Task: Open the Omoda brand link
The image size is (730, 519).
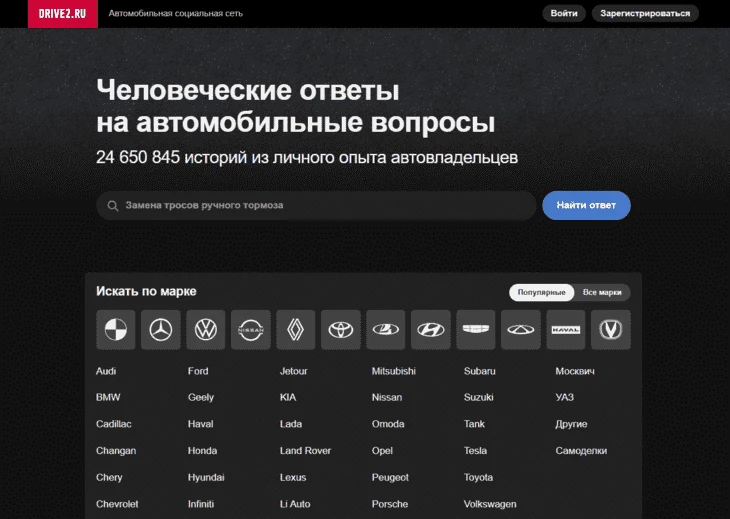Action: click(388, 424)
